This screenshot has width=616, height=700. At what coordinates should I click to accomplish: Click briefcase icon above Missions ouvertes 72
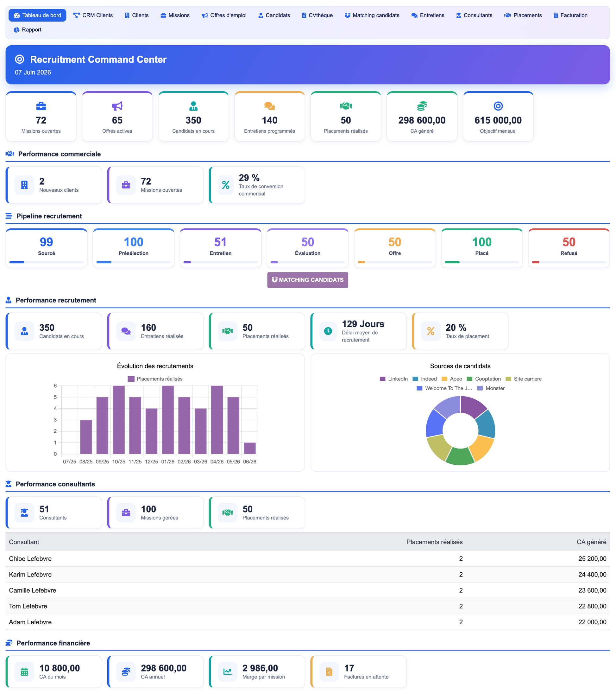click(41, 106)
